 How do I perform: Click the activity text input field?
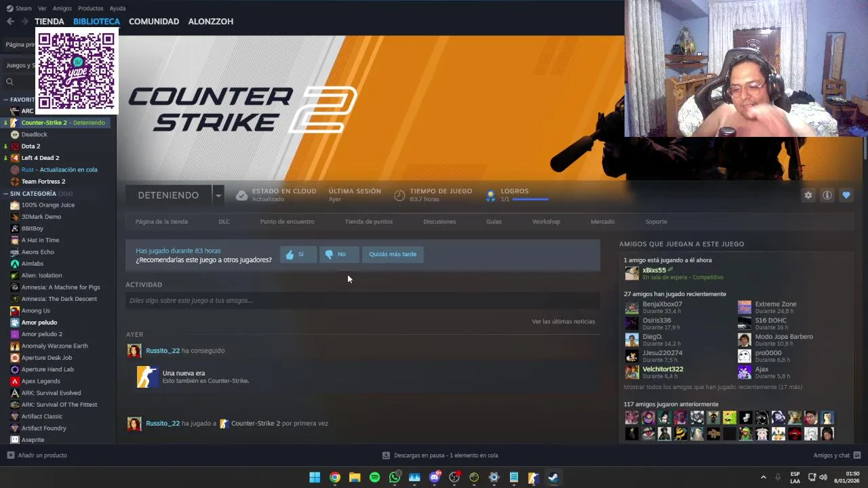pos(363,300)
